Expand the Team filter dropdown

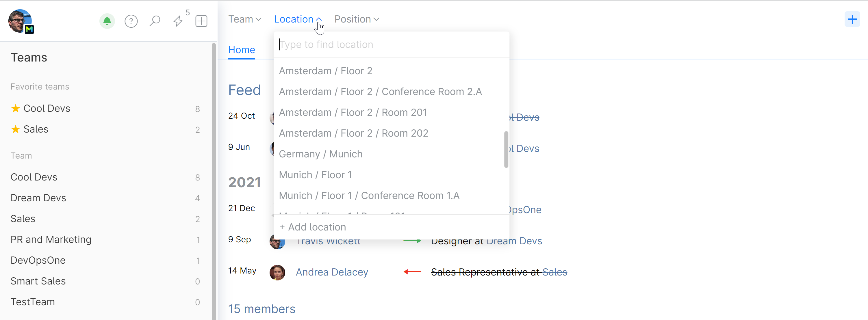tap(245, 19)
